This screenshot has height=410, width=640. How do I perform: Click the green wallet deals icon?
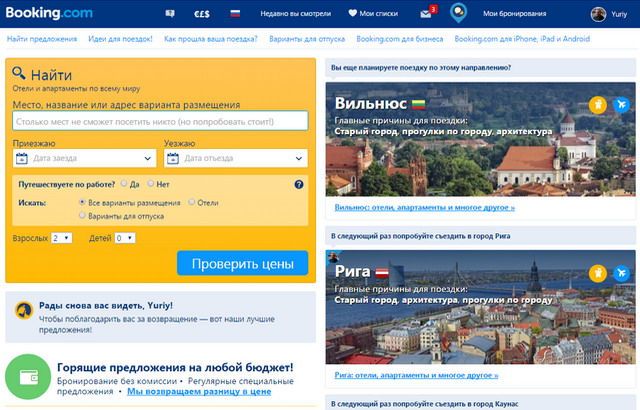pos(28,377)
